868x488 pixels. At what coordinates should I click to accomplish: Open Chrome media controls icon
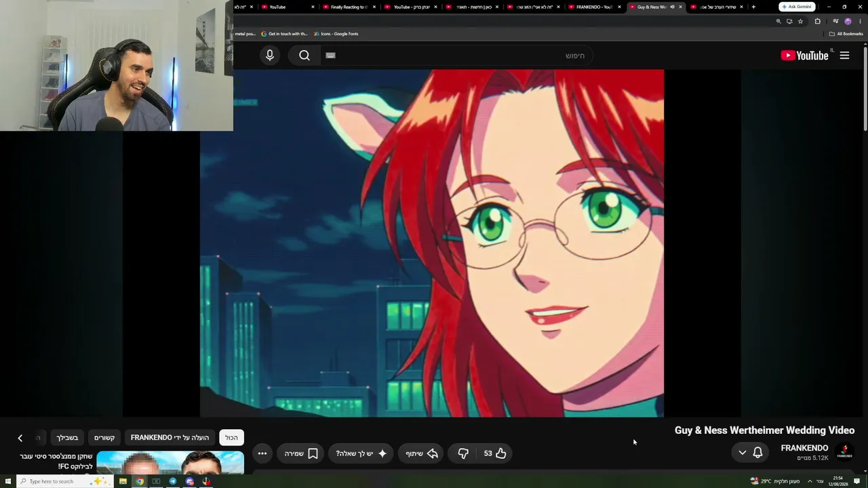(835, 21)
